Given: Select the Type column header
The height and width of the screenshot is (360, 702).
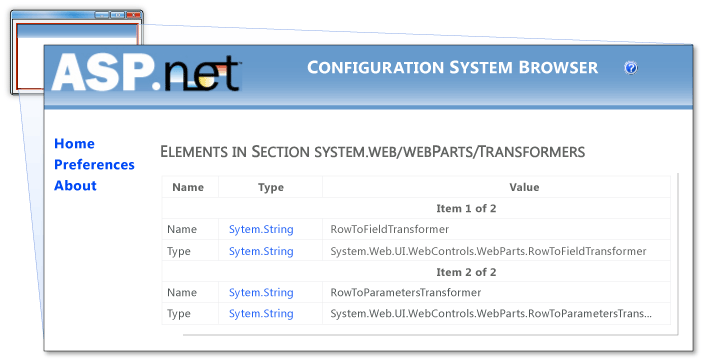Looking at the screenshot, I should tap(271, 187).
